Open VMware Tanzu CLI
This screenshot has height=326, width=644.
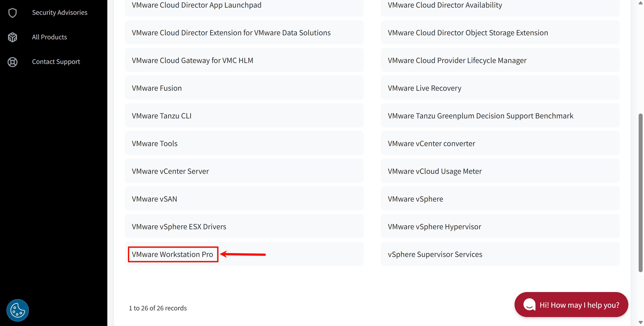point(161,116)
